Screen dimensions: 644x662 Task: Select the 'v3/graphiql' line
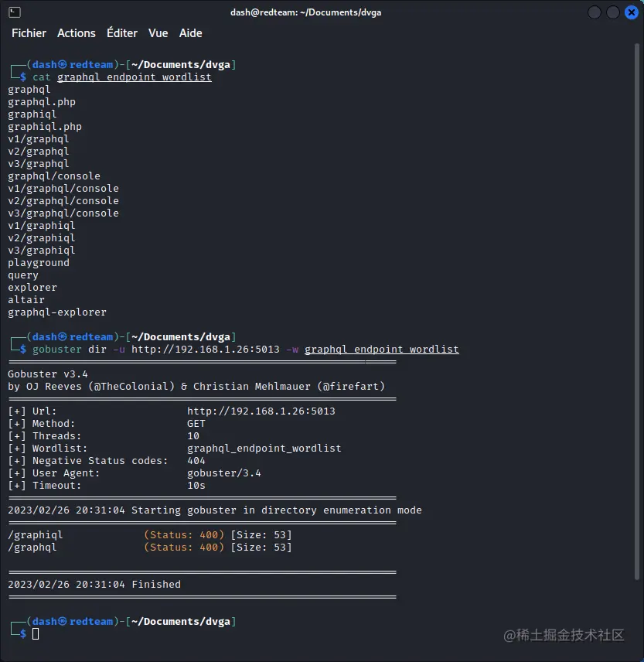42,251
